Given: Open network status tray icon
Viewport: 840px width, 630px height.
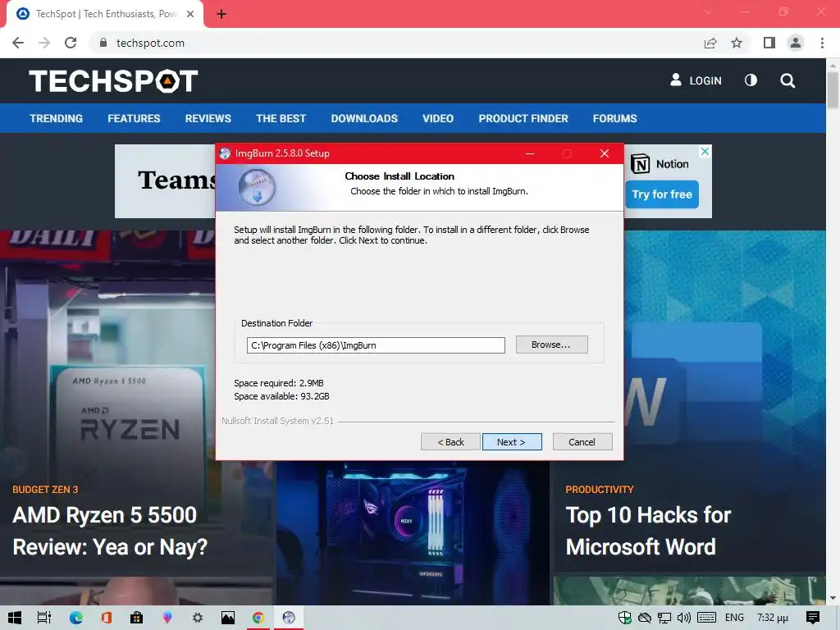Looking at the screenshot, I should (664, 618).
